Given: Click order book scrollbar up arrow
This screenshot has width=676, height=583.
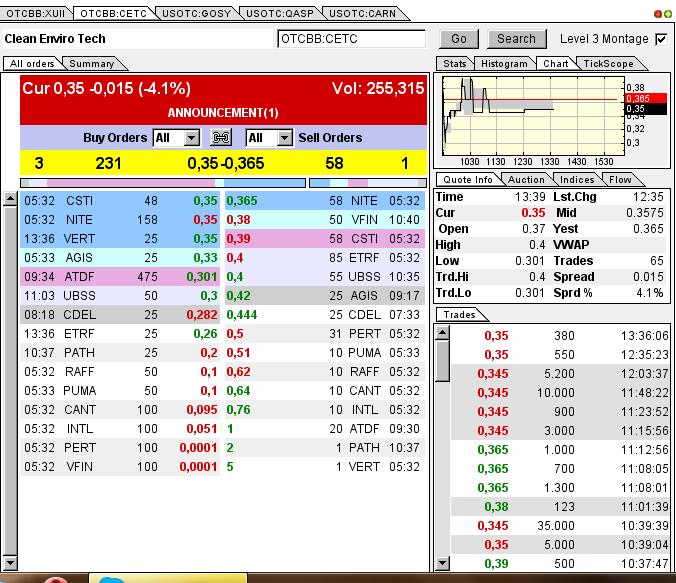Looking at the screenshot, I should click(10, 199).
